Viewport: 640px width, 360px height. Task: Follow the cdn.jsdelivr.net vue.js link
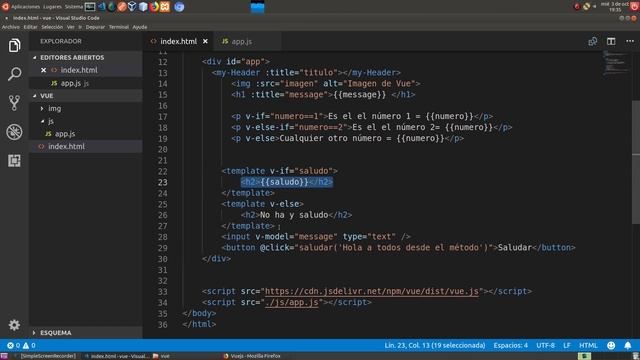(371, 291)
